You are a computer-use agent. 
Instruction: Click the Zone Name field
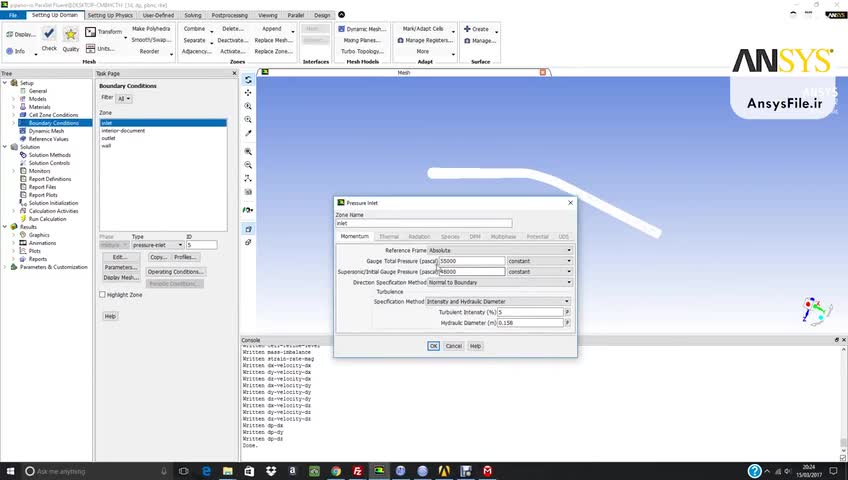point(423,223)
